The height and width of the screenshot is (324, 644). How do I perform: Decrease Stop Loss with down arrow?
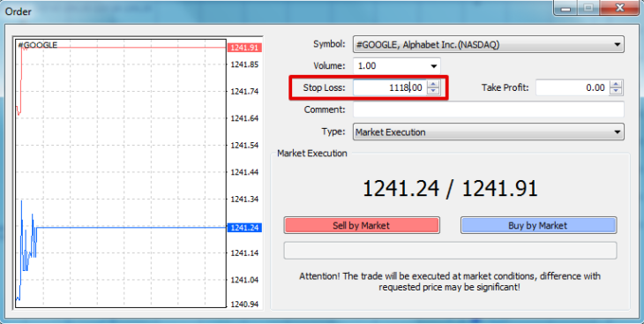[x=433, y=91]
